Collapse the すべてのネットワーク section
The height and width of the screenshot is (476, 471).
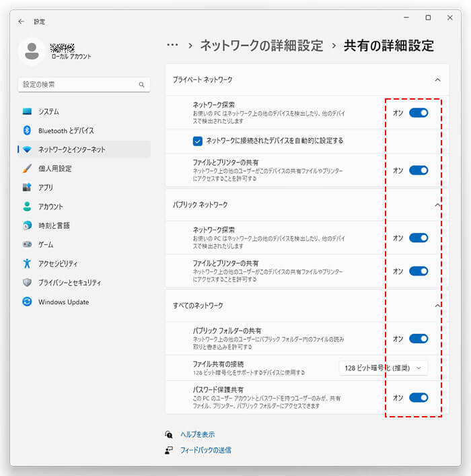pyautogui.click(x=437, y=306)
